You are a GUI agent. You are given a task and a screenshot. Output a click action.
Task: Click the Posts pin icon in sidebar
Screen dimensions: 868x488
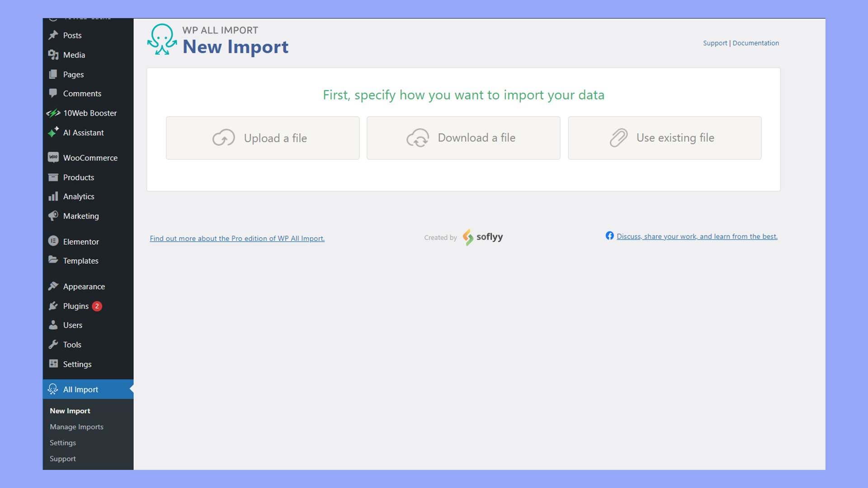click(53, 35)
